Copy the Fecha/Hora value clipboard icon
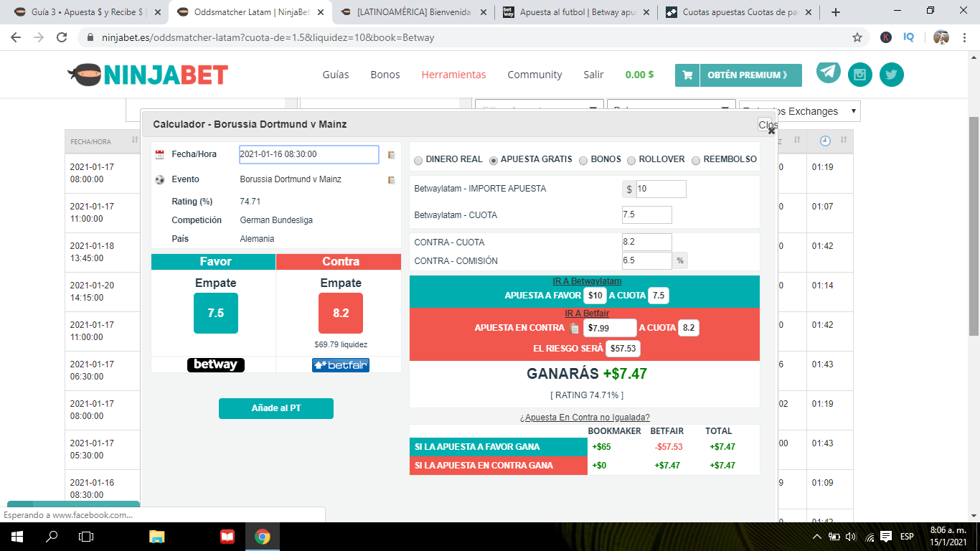This screenshot has height=551, width=980. (392, 155)
